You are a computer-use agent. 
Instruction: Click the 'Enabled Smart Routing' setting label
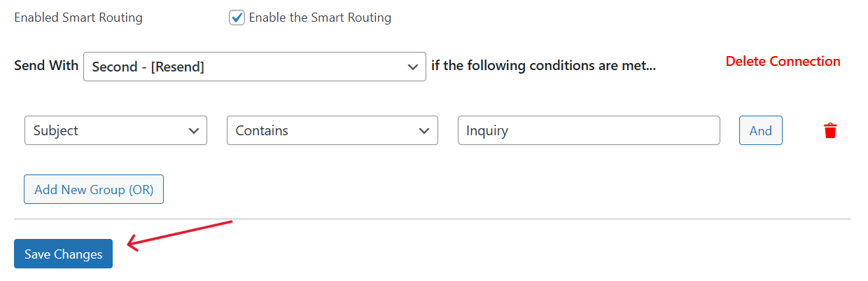point(78,18)
